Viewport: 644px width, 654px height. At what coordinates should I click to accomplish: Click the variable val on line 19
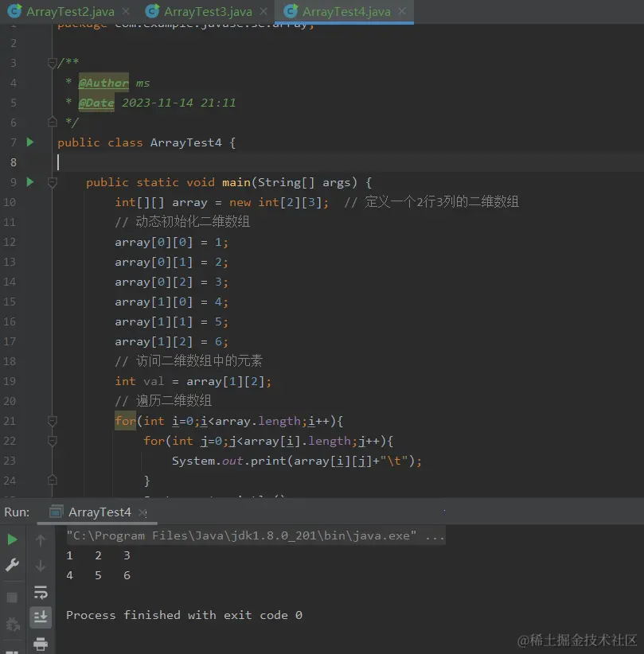[x=154, y=382]
